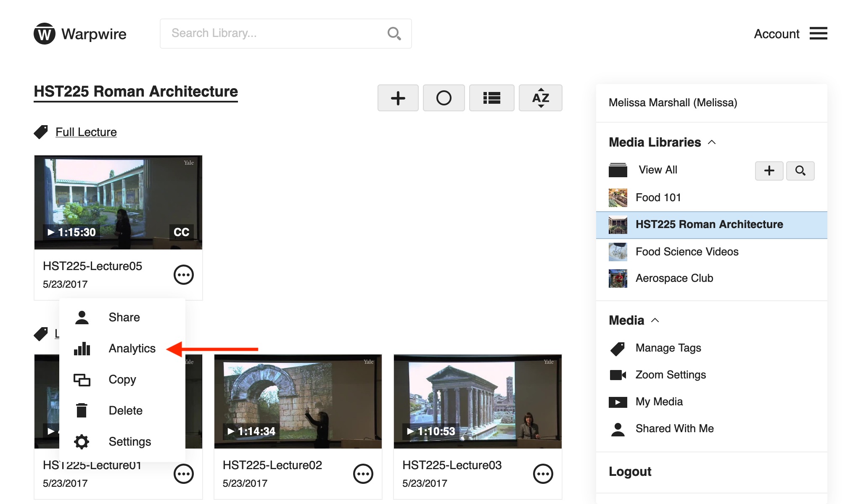Click the Logout link
Viewport: 861px width, 504px height.
[x=630, y=472]
